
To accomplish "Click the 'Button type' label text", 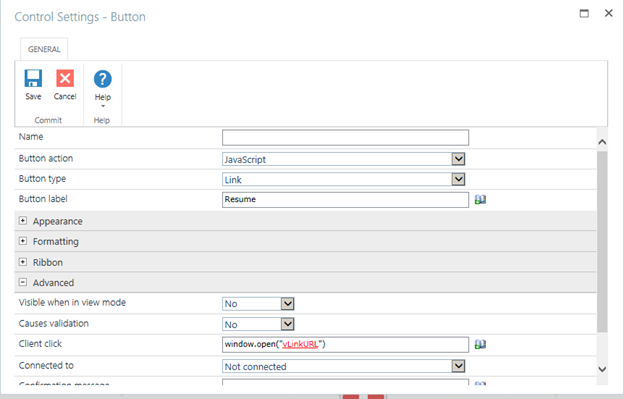I will click(x=42, y=179).
